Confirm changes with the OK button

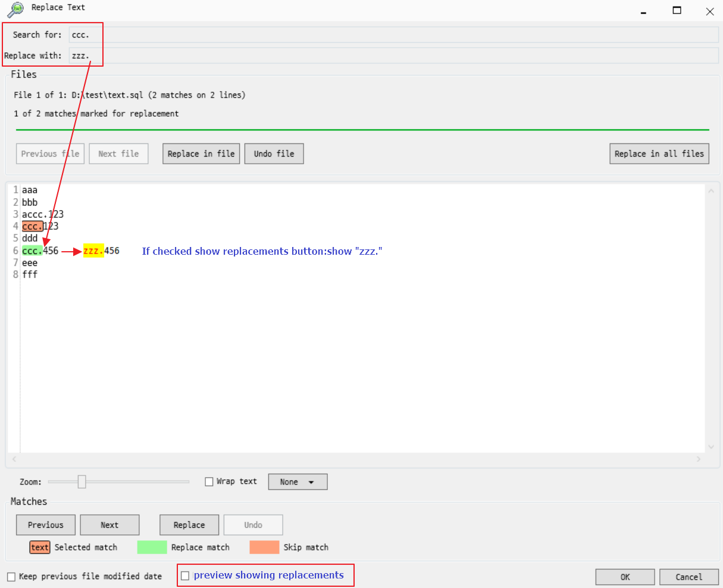(x=625, y=576)
